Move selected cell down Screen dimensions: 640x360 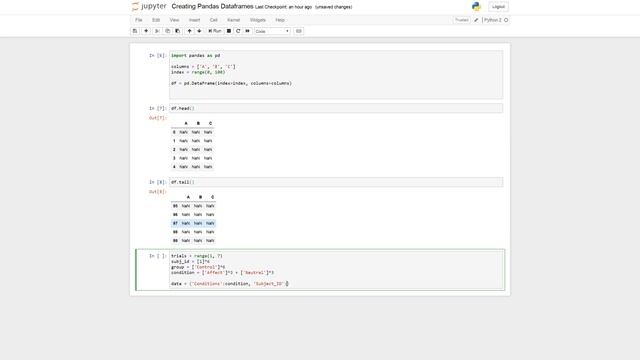199,31
